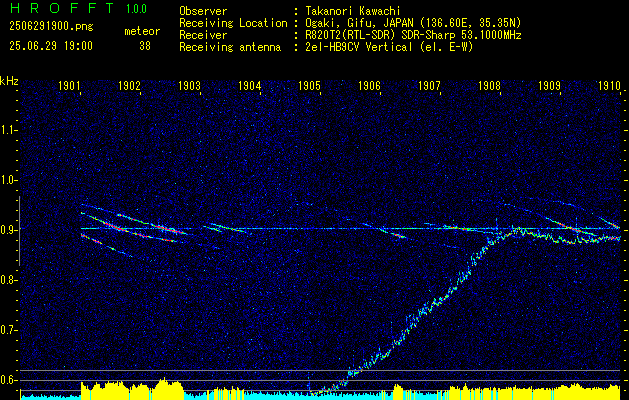
Task: Click the 1903 time marker
Action: coord(189,85)
